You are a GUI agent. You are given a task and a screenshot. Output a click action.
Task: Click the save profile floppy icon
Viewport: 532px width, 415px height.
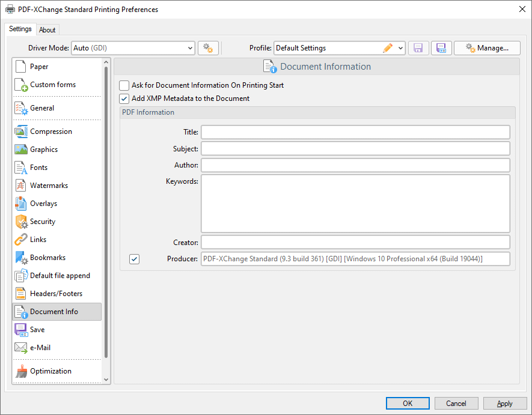(418, 48)
